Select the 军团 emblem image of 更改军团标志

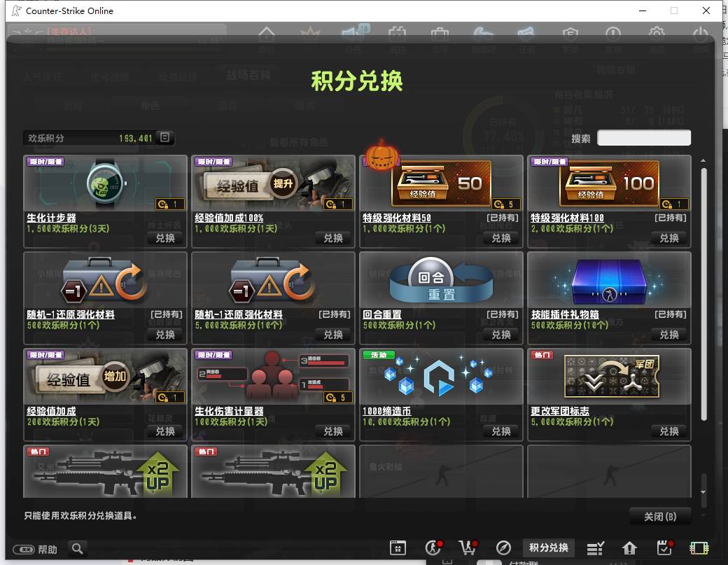609,377
